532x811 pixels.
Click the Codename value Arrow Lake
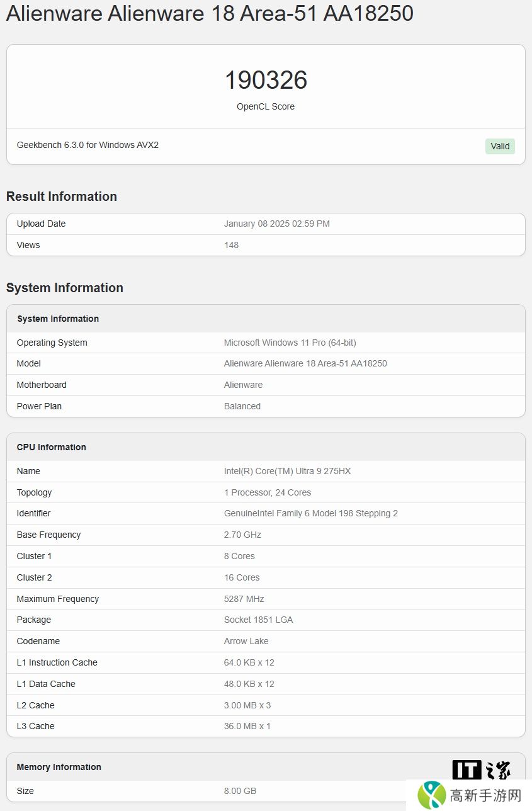[246, 641]
